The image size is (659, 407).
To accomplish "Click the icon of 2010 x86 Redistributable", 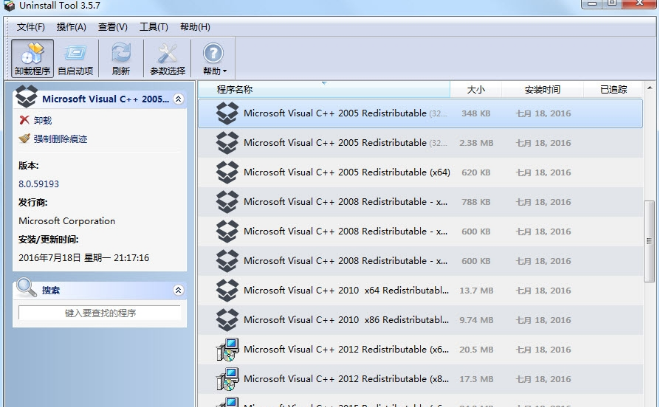I will click(x=227, y=320).
